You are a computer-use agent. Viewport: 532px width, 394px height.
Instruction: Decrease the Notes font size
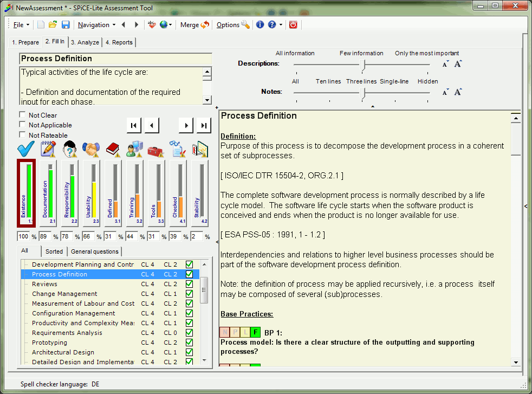[445, 92]
